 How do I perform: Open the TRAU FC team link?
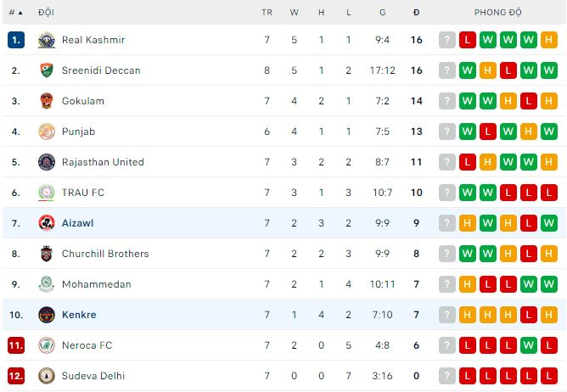[x=83, y=193]
